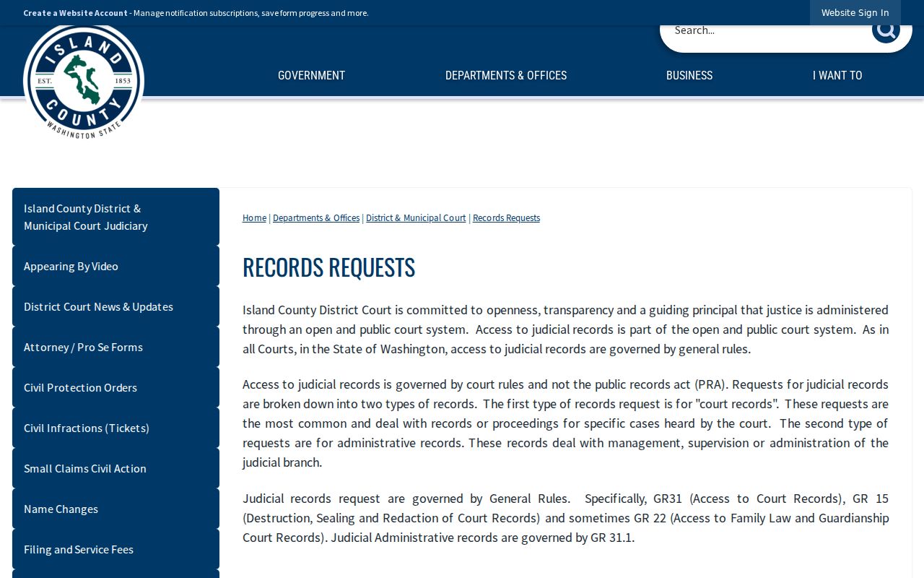
Task: Open Filing and Service Fees
Action: click(115, 549)
